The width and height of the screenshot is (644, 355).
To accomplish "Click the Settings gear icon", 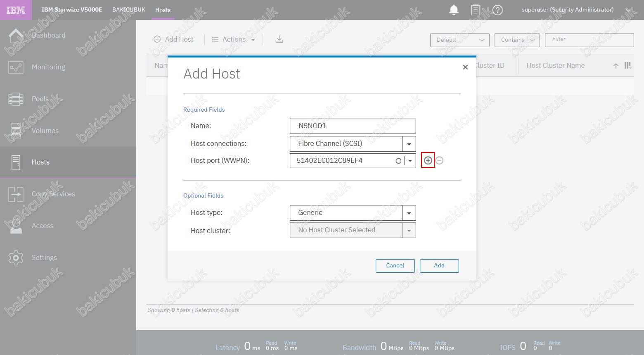I will tap(16, 257).
